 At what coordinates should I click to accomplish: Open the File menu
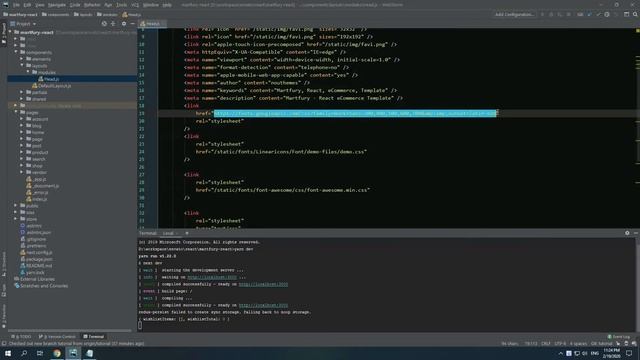(x=16, y=5)
